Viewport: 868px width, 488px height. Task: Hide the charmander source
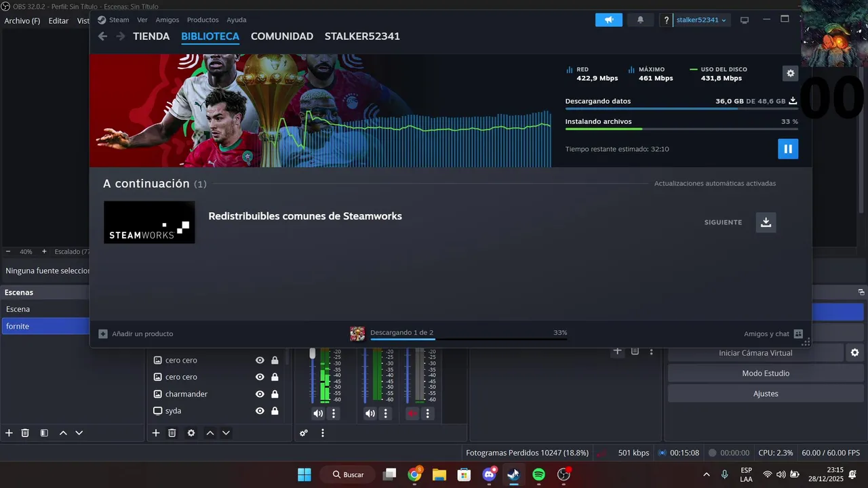[x=260, y=394]
